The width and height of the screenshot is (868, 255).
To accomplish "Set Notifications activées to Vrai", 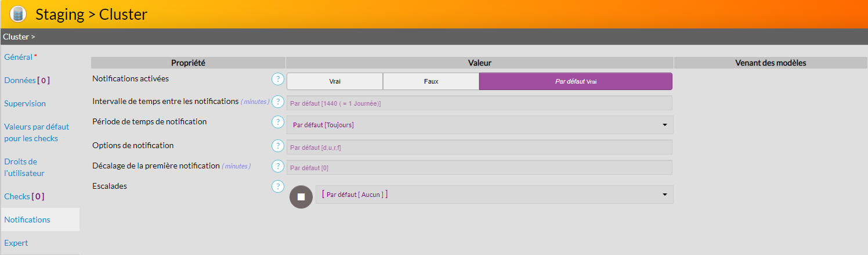I will 335,81.
